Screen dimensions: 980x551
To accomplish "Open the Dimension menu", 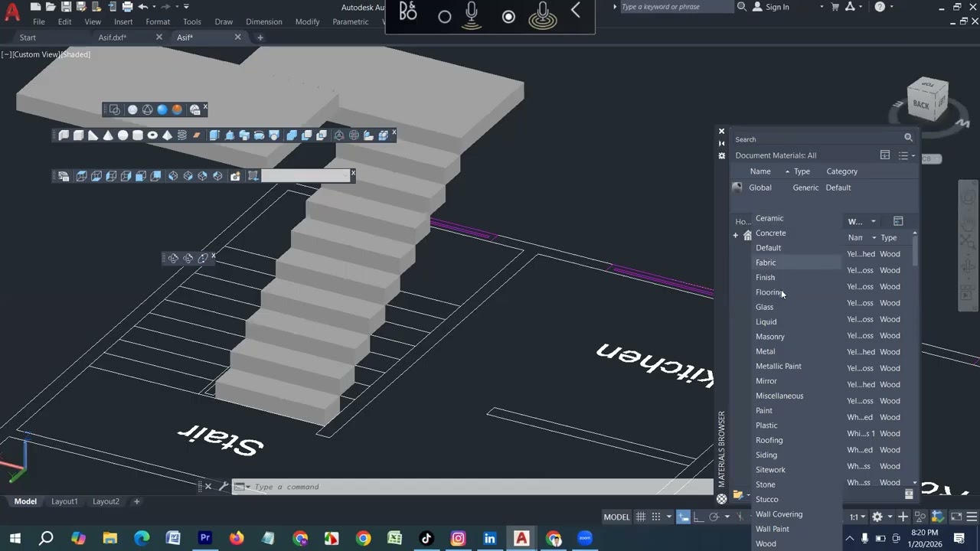I will 263,21.
